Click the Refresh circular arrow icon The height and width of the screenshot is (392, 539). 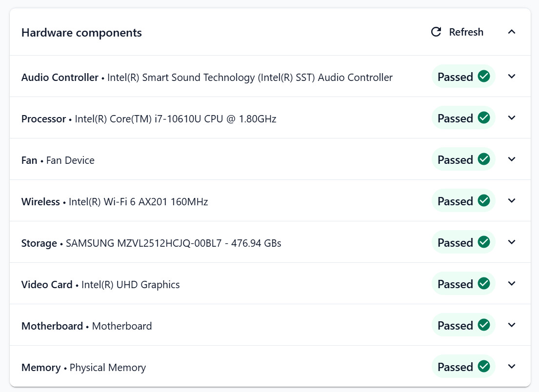436,32
